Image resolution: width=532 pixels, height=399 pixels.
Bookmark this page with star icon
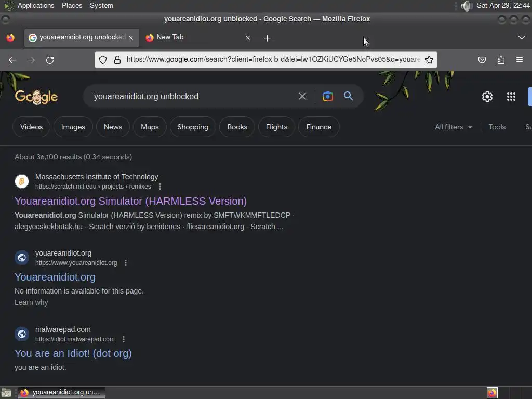pyautogui.click(x=429, y=60)
